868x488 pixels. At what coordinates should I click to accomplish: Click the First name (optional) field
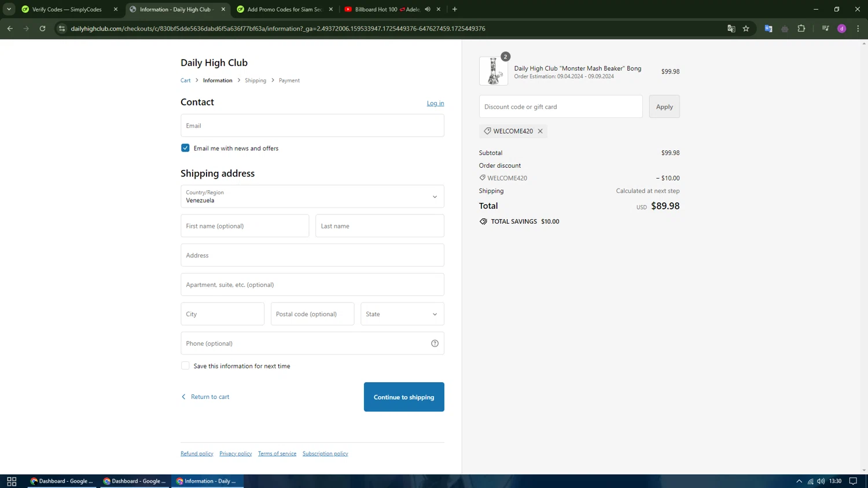[245, 226]
